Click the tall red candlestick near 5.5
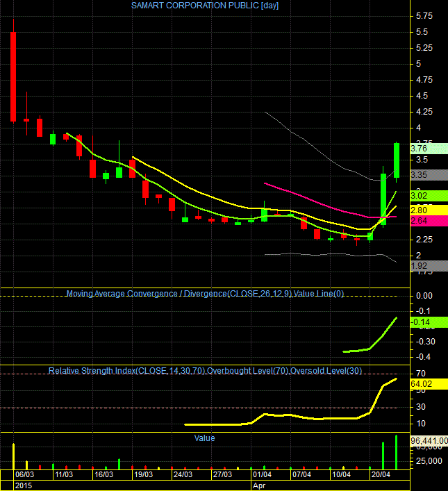Screen dimensions: 448x491 tap(13, 76)
